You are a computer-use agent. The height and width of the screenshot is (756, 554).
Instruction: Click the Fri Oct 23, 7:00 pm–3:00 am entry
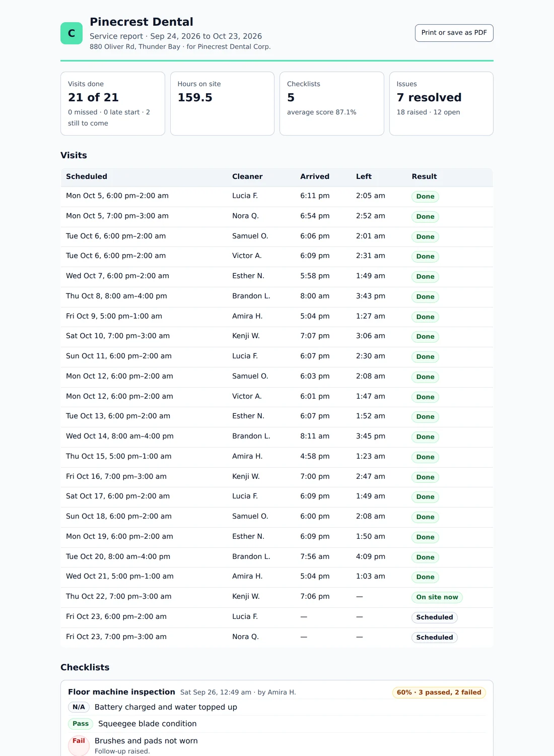(116, 637)
